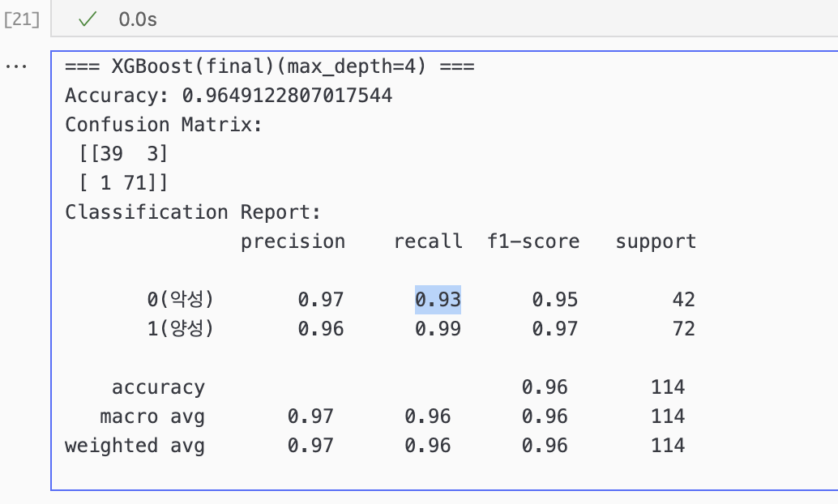The image size is (838, 504).
Task: Select the Accuracy value 0.9649122807017544
Action: coord(287,96)
